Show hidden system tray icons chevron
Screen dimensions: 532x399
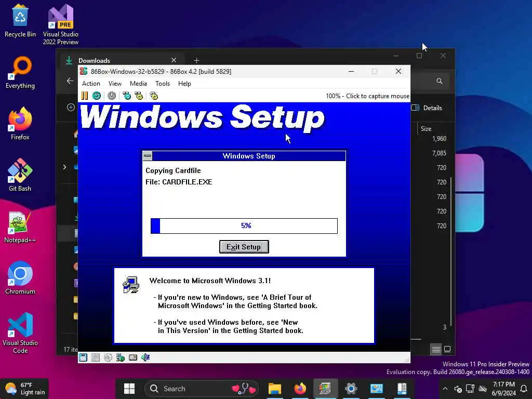[x=445, y=389]
